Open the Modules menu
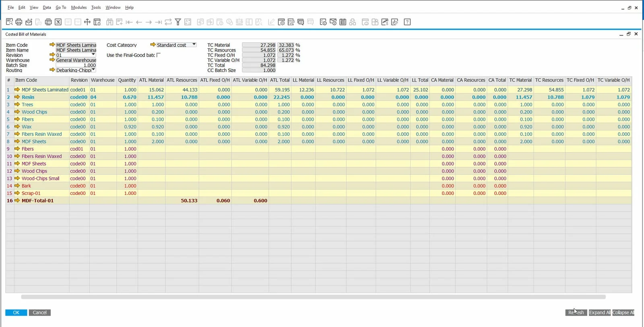644x327 pixels. [x=78, y=8]
